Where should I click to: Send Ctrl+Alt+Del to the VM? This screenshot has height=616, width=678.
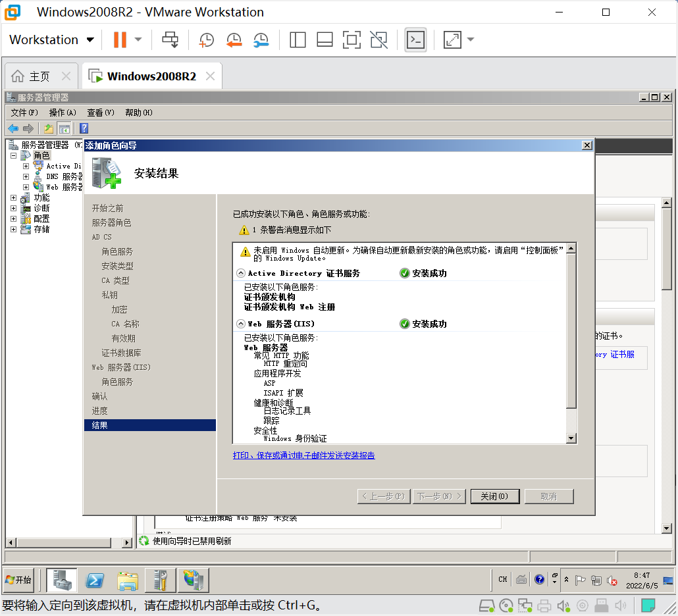pyautogui.click(x=170, y=39)
